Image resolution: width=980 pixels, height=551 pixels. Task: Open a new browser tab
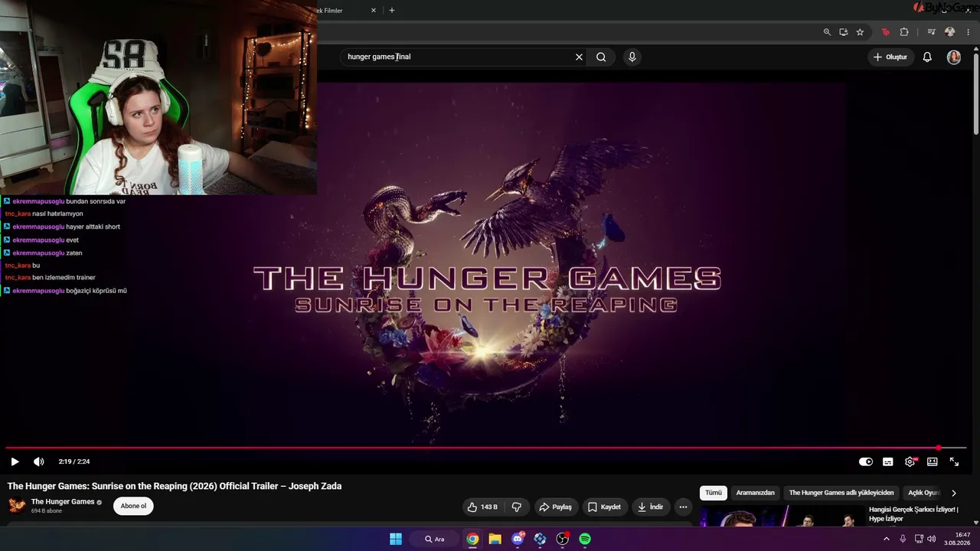tap(392, 11)
